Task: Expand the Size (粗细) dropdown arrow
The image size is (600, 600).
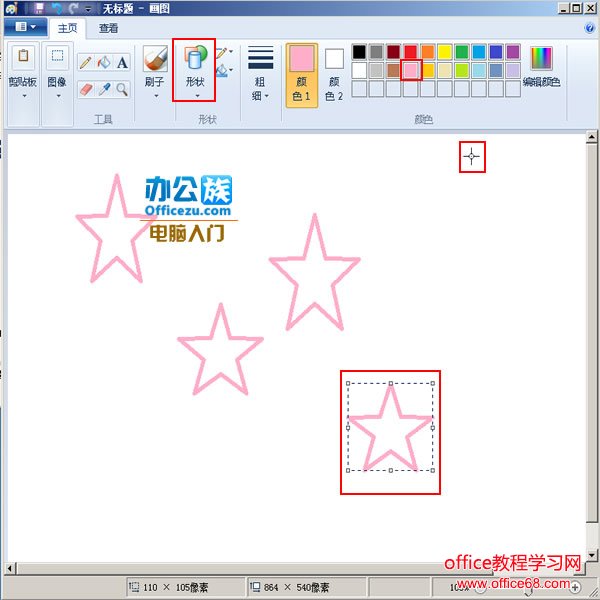Action: (266, 96)
